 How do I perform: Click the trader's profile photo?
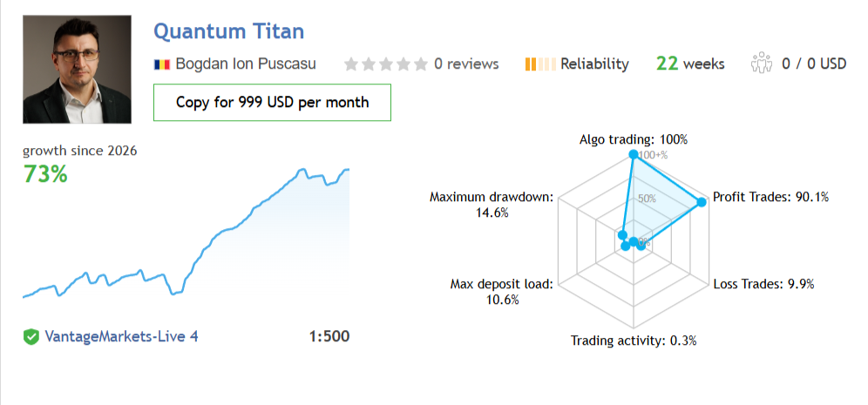point(77,69)
